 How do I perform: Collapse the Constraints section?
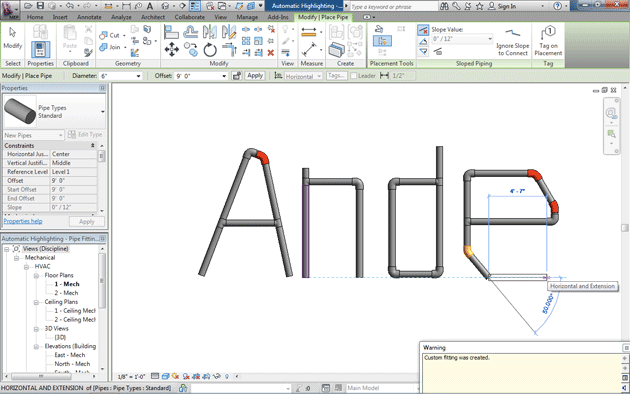[93, 145]
